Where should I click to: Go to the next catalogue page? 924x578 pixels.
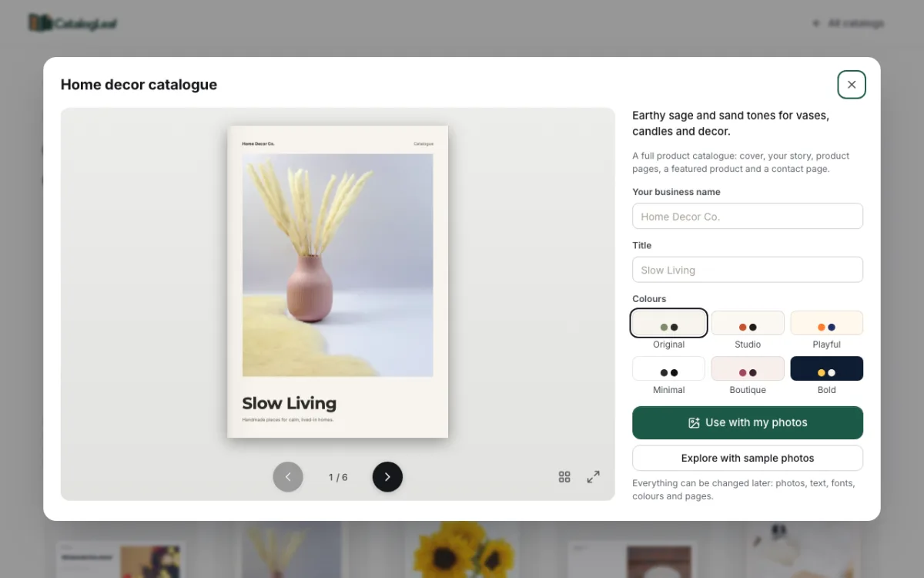[387, 477]
